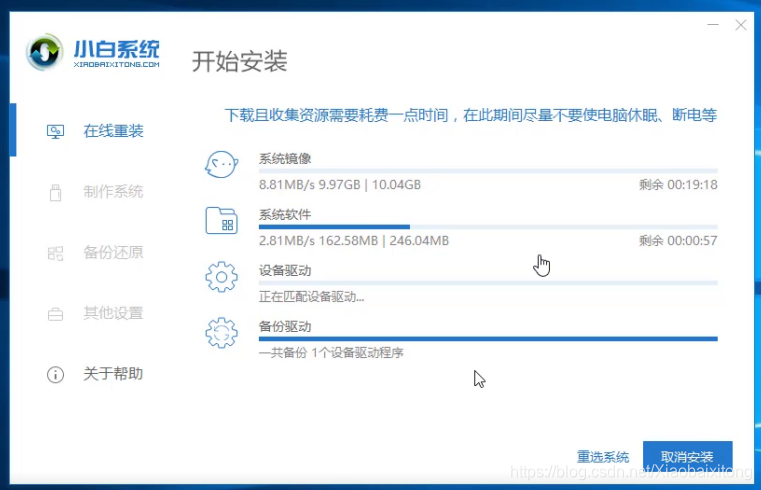Click the 备份驱动 label
The width and height of the screenshot is (761, 490).
(285, 327)
